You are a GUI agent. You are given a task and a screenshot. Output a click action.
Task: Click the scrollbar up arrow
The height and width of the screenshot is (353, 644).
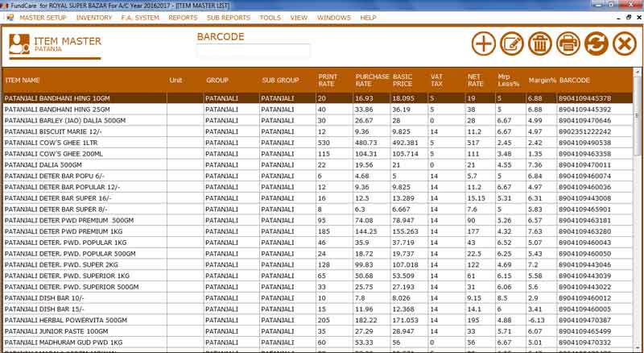pos(638,72)
